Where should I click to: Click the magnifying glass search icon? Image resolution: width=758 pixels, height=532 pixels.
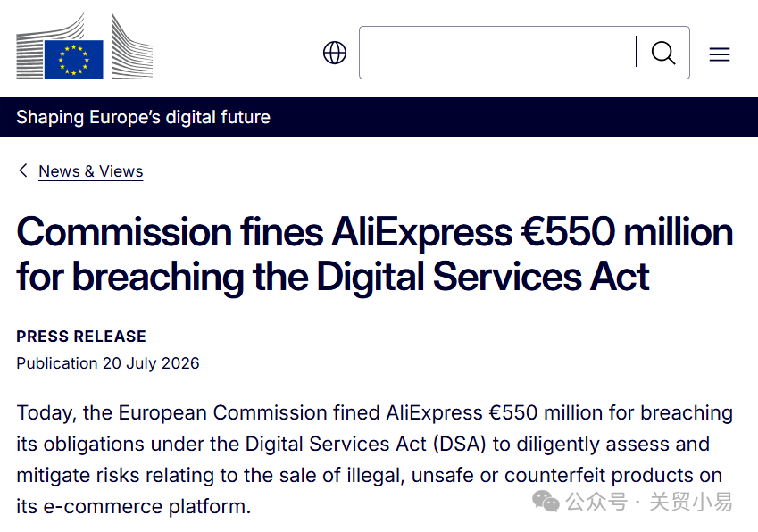(663, 53)
